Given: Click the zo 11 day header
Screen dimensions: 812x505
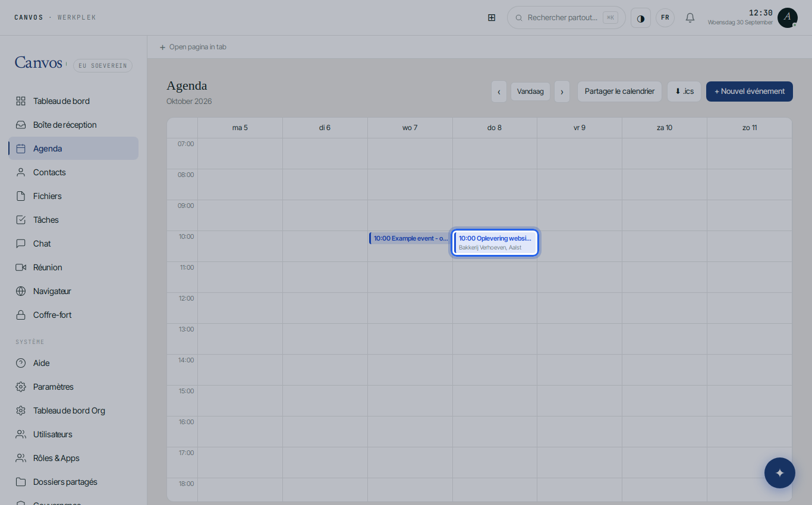Looking at the screenshot, I should point(750,128).
